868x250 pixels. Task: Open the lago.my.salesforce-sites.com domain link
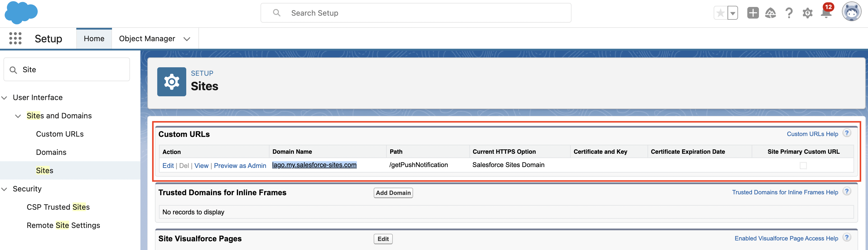pyautogui.click(x=314, y=165)
